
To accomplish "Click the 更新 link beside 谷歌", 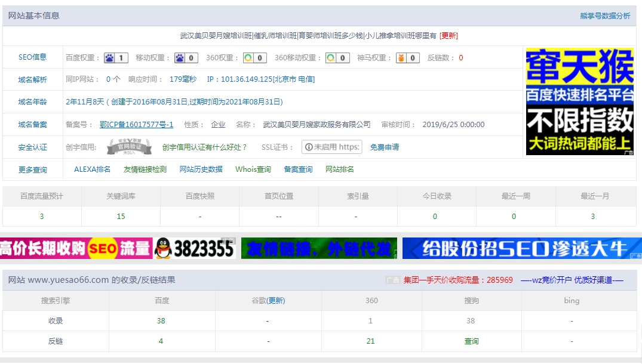I will pos(276,301).
